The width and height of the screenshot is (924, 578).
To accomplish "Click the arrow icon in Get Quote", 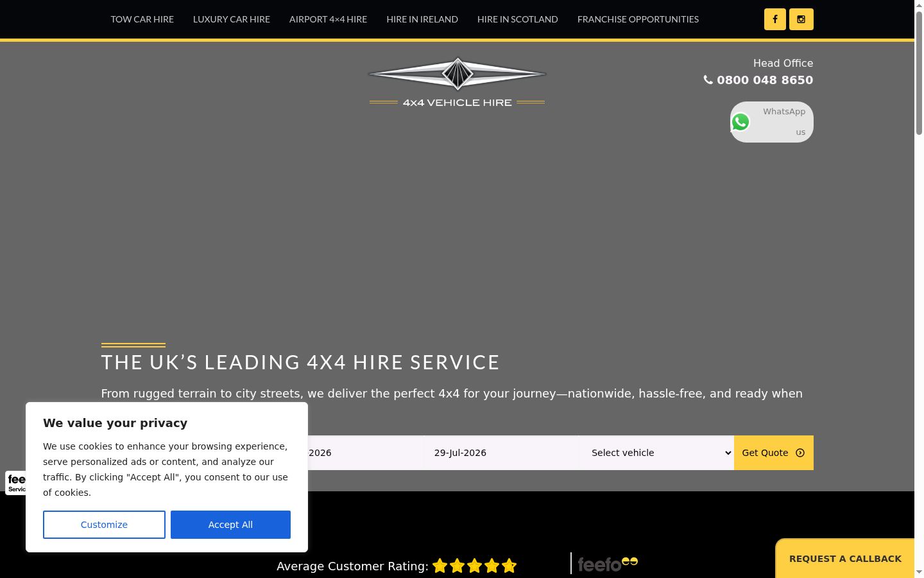I will pos(800,453).
